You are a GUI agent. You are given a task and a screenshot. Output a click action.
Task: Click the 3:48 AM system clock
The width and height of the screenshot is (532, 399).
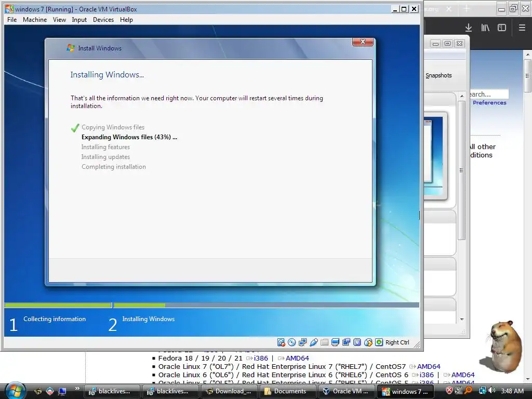tap(512, 391)
